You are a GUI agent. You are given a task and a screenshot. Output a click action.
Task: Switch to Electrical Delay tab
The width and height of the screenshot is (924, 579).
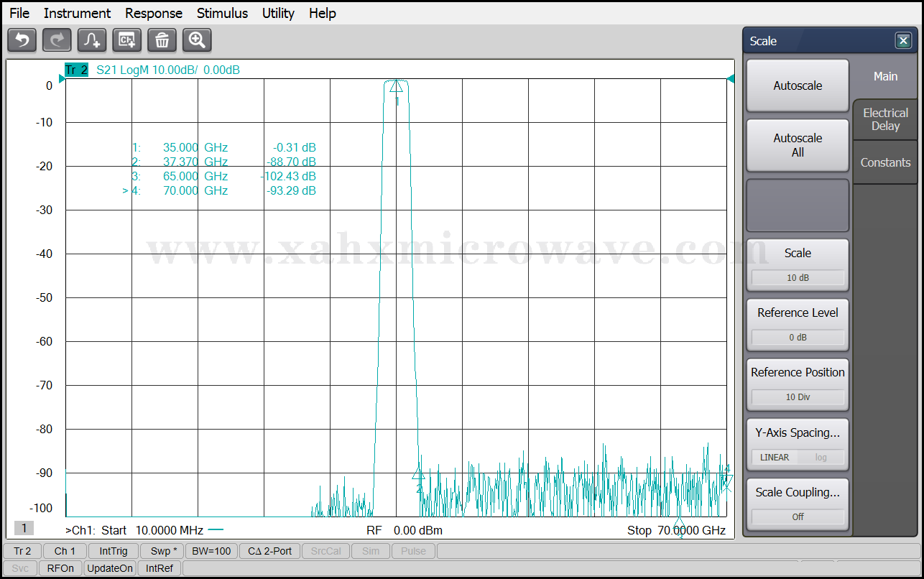[885, 119]
